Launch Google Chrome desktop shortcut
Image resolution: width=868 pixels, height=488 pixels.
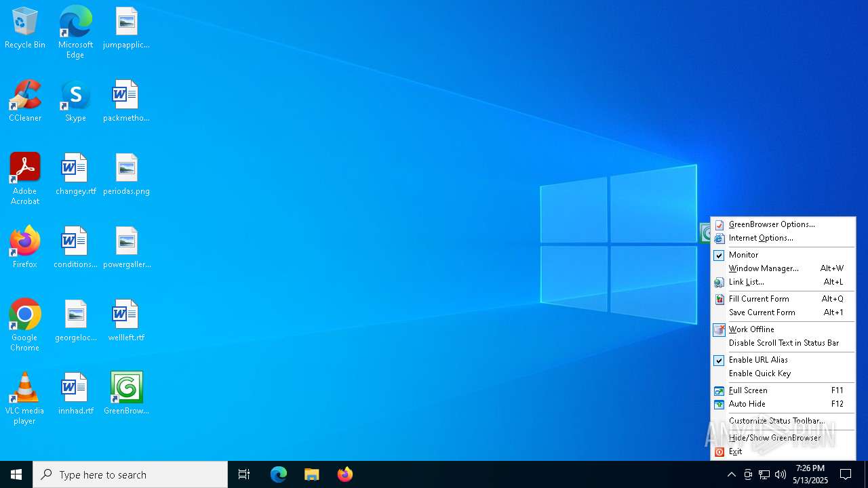pos(25,325)
